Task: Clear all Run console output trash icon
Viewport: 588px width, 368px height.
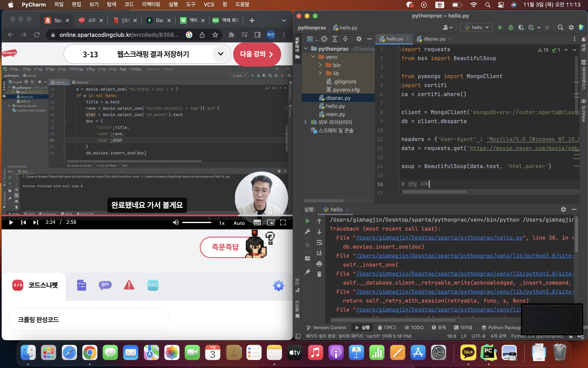Action: (319, 274)
